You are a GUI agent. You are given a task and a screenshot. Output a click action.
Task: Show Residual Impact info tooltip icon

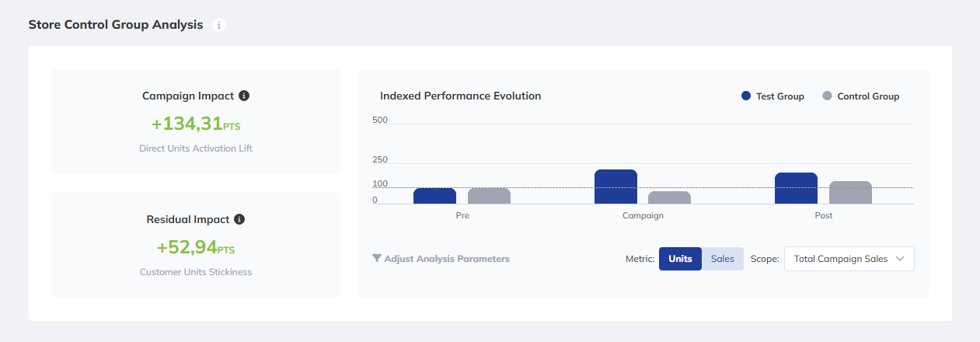tap(239, 220)
